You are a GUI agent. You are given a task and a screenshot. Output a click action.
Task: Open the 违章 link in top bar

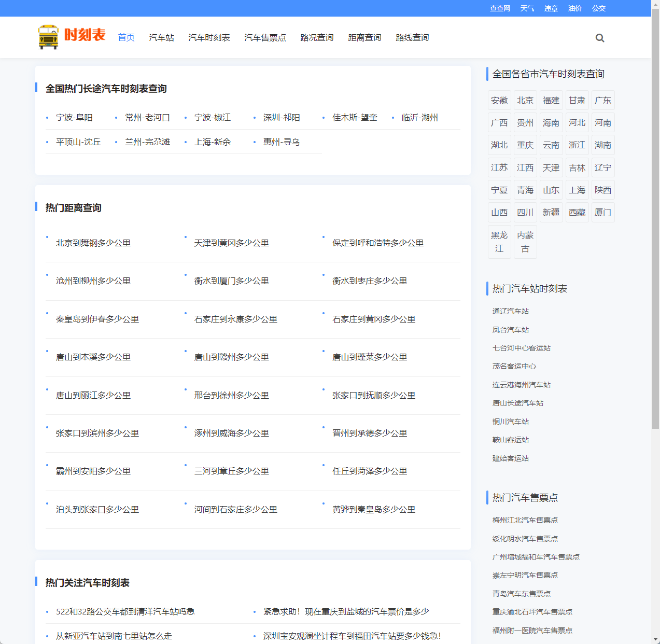pyautogui.click(x=551, y=8)
